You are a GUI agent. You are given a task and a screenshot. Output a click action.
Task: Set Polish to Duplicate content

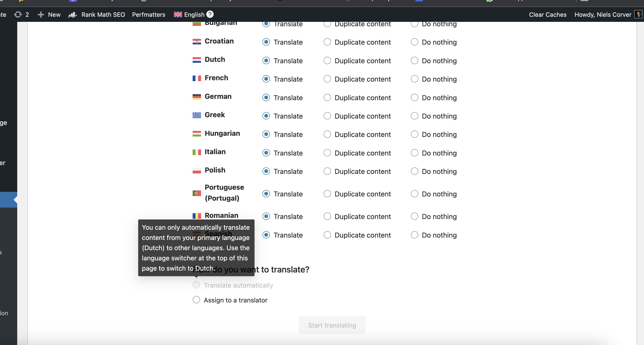coord(327,171)
